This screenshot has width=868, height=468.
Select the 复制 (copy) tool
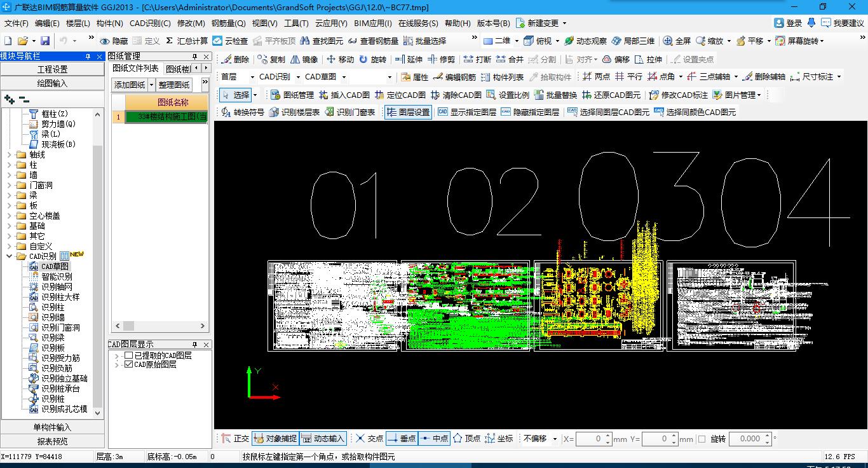tap(271, 59)
